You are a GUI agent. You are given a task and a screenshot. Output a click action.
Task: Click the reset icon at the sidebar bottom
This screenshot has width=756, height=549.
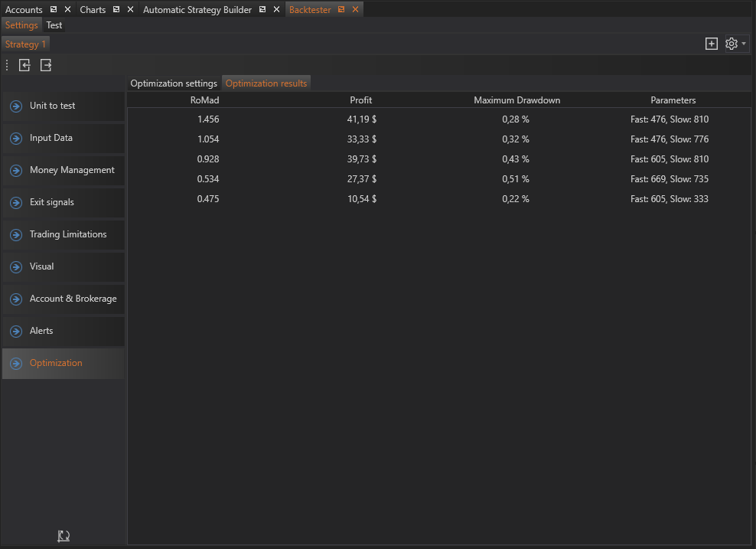(64, 537)
